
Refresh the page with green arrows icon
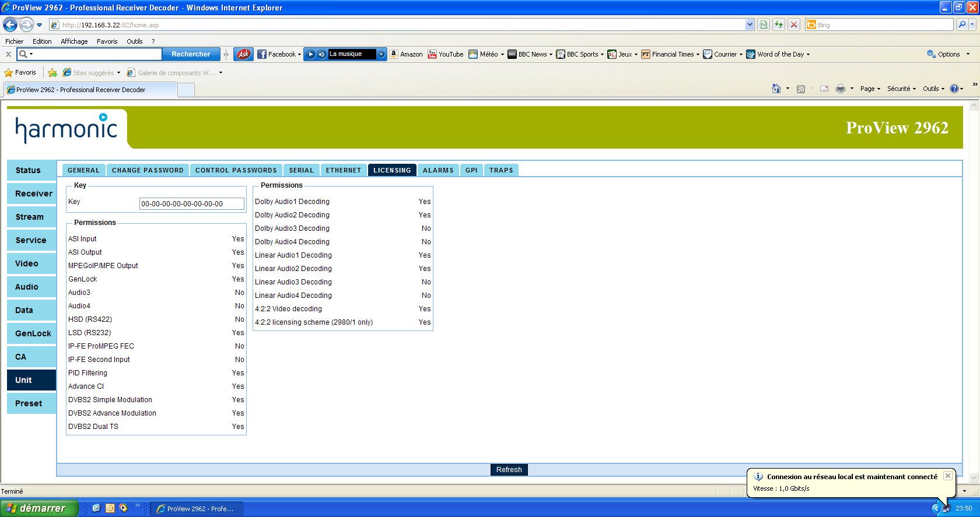click(779, 24)
